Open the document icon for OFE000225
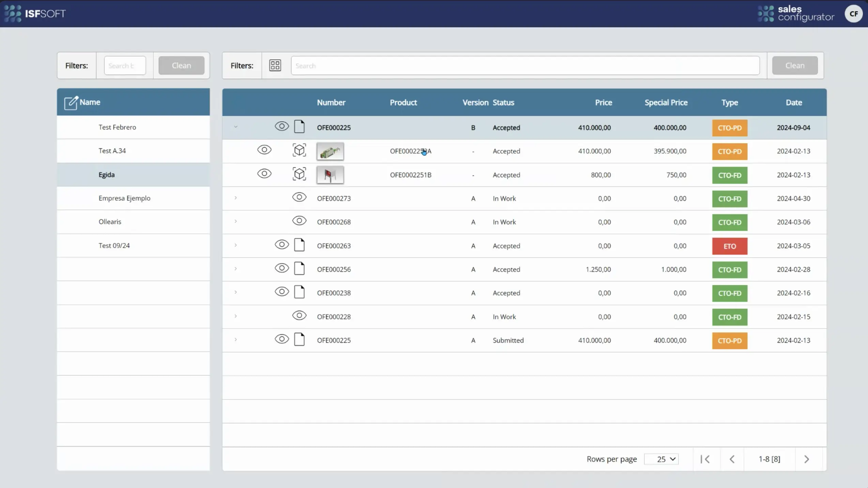Screen dimensions: 868x488 [x=299, y=126]
